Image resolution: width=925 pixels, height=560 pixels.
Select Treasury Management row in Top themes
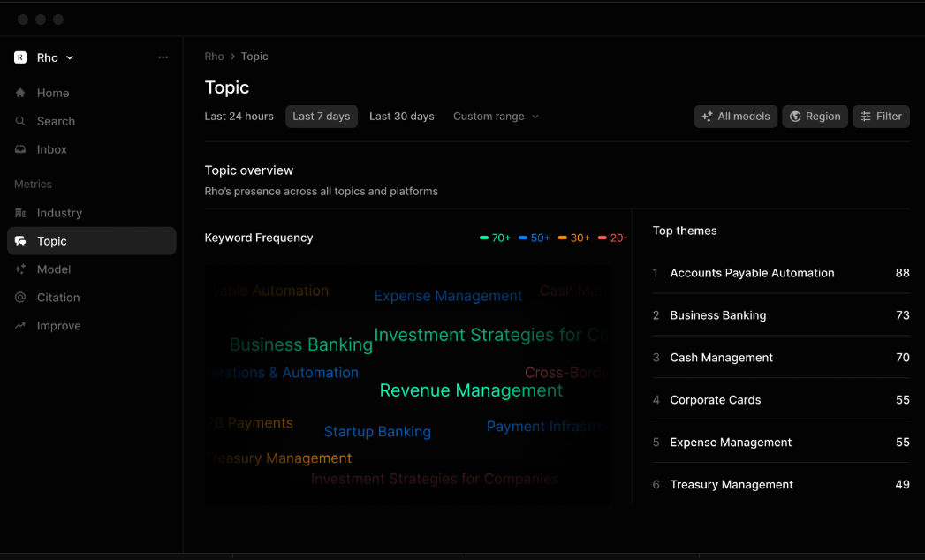[x=781, y=484]
